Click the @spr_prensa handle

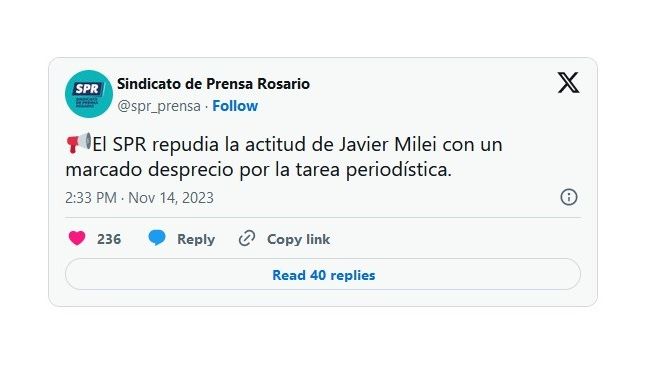coord(159,106)
